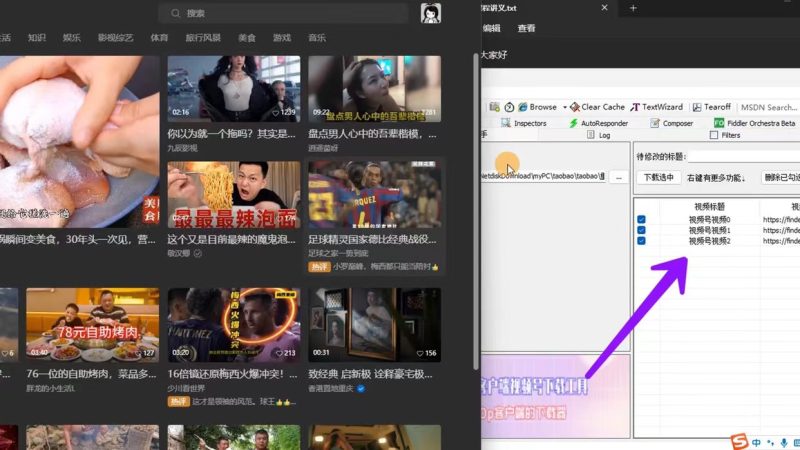Open the 查看 menu in Notepad
Screen dimensions: 800x450
pyautogui.click(x=527, y=29)
